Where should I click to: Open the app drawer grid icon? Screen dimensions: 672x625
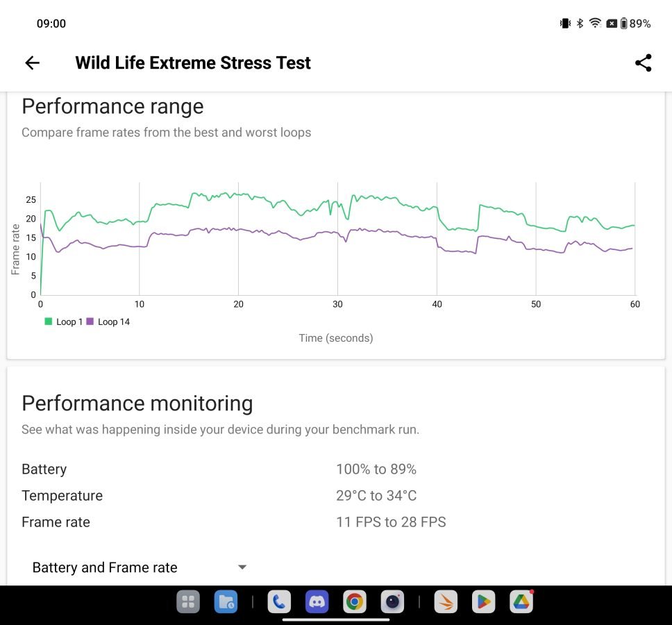click(187, 601)
